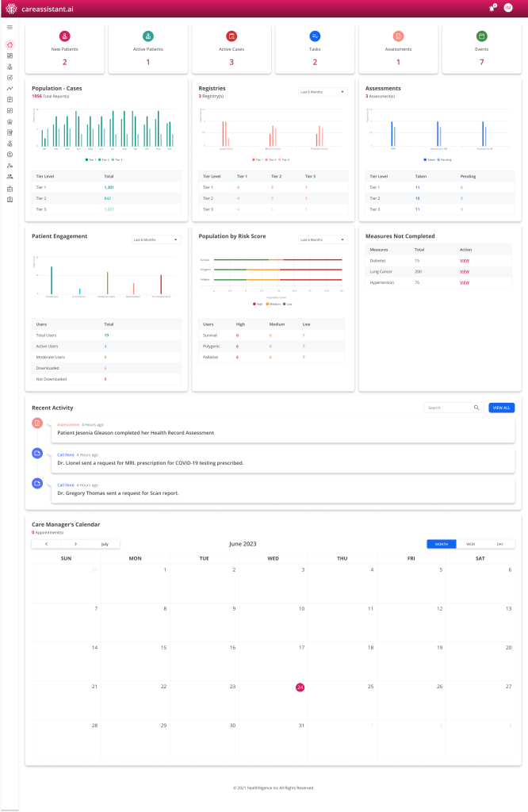Click the Search field in Recent Activity
This screenshot has width=528, height=812.
pyautogui.click(x=448, y=408)
